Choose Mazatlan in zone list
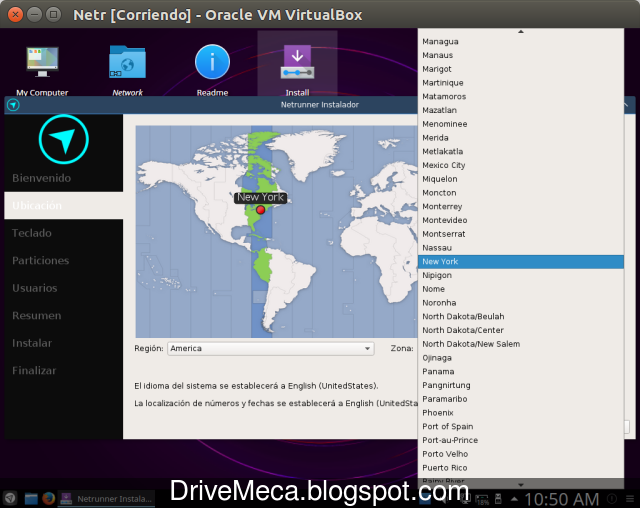 (521, 110)
